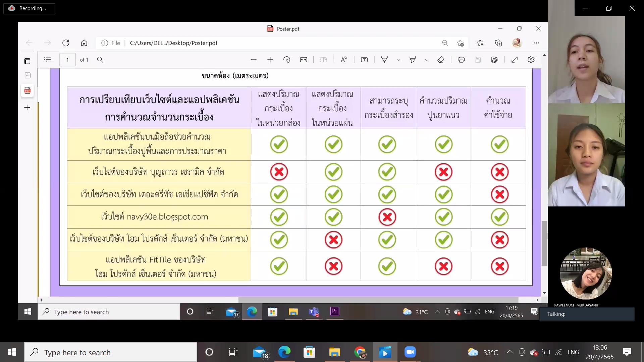The height and width of the screenshot is (362, 644).
Task: Select the Draw pen tool
Action: [x=385, y=60]
